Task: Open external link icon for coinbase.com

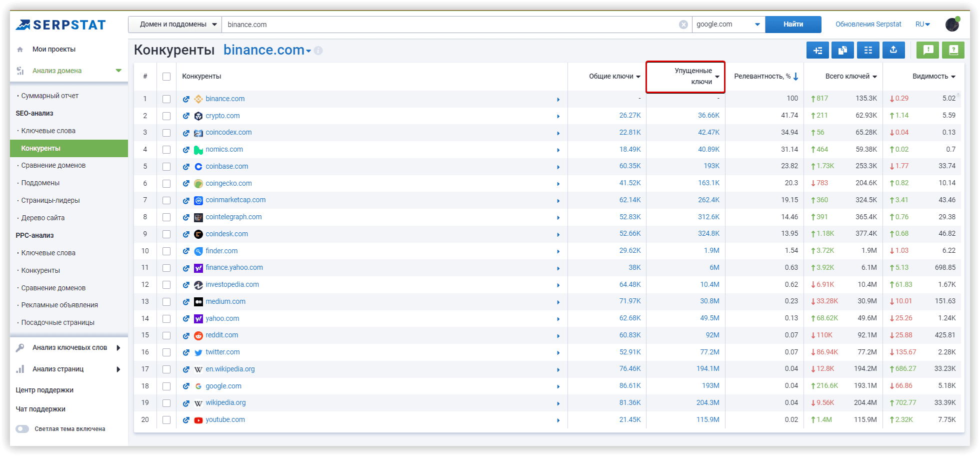Action: (x=186, y=167)
